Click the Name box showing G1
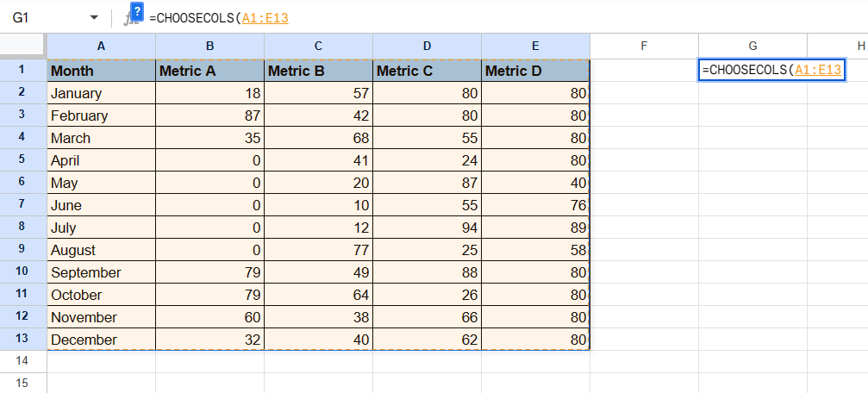Screen dimensions: 868x393 coord(43,18)
